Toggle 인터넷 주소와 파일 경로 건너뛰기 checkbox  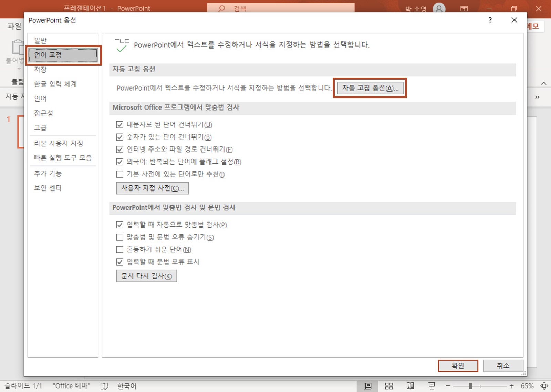(119, 149)
